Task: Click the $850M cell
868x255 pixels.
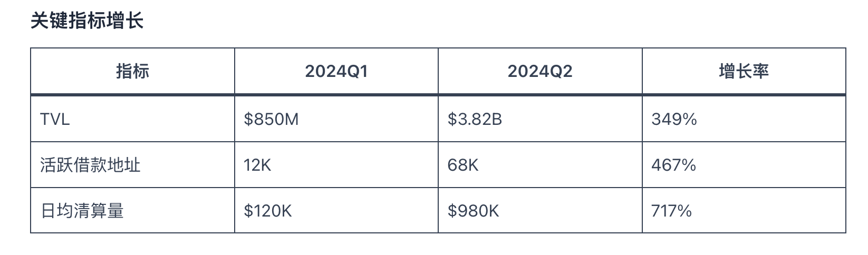Action: pos(336,119)
